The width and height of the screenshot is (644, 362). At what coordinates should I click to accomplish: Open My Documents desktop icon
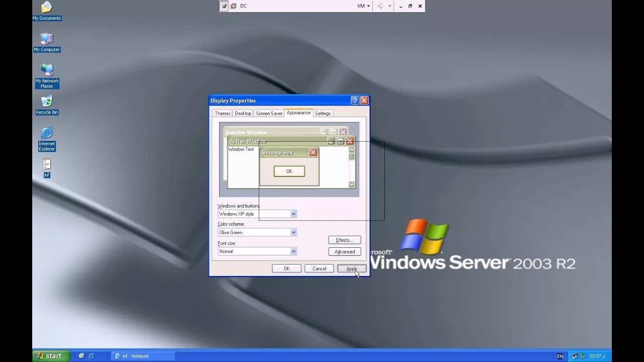click(x=46, y=11)
